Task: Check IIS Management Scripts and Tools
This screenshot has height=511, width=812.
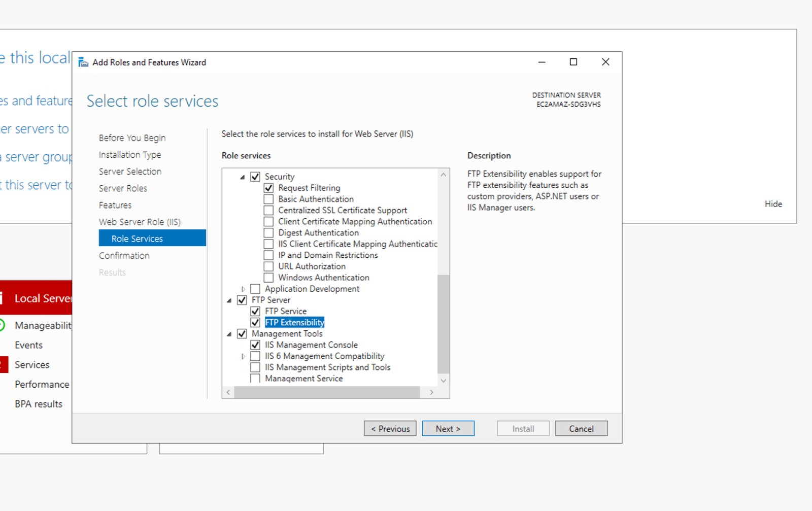Action: [x=255, y=367]
